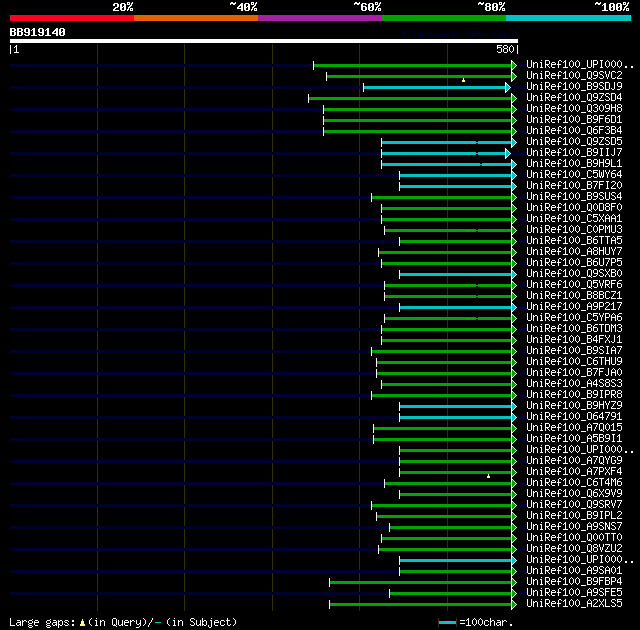Pick the UniRef100_B9IPR8 row label
Screen dimensions: 640x630
(x=574, y=395)
